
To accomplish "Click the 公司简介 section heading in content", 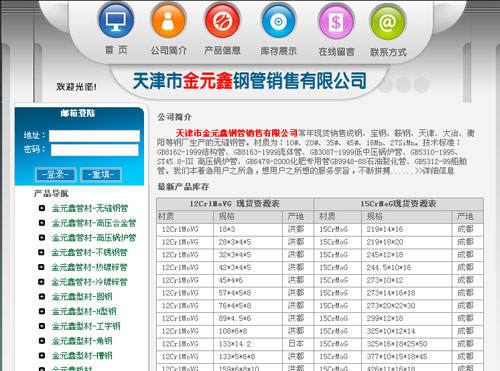I will click(174, 117).
